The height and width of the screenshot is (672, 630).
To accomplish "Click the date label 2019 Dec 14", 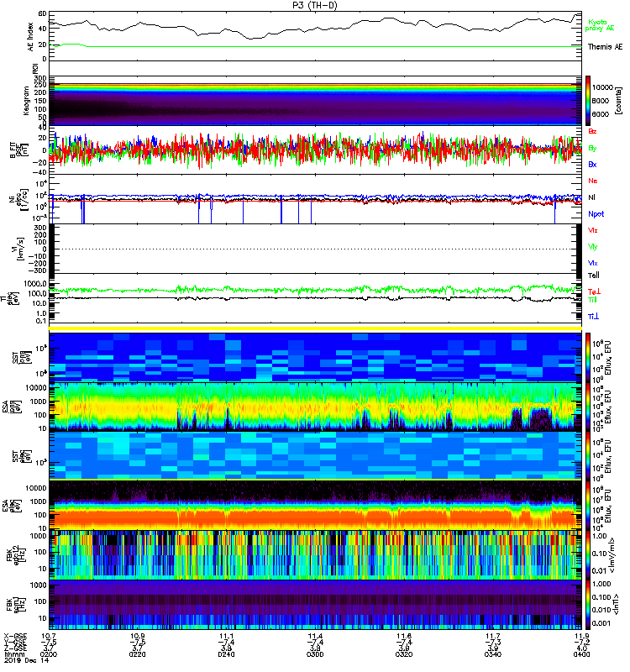I will pyautogui.click(x=27, y=660).
